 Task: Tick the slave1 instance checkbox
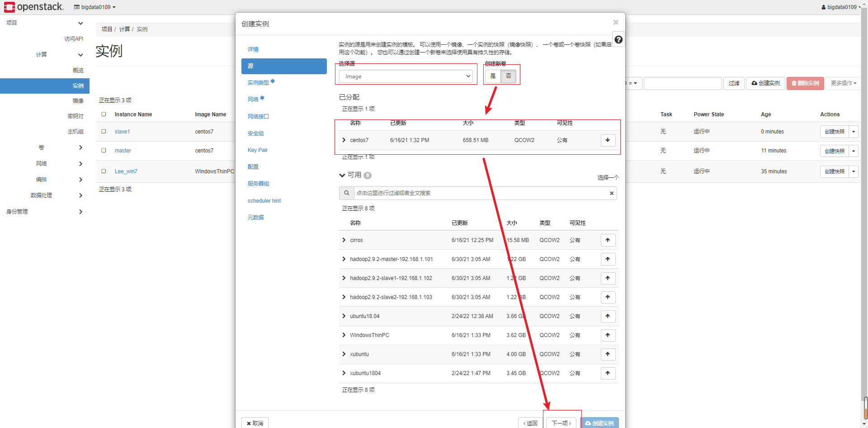click(x=104, y=132)
